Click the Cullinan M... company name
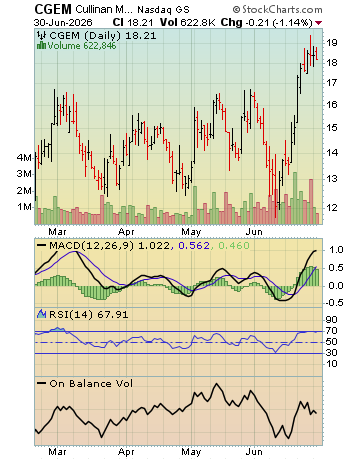This screenshot has height=460, width=360. coord(104,9)
